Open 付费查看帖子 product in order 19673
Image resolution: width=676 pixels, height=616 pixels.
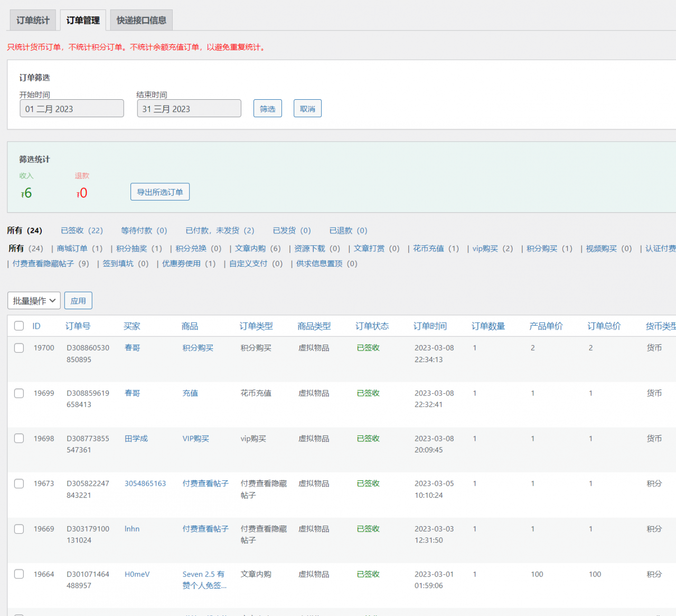pos(205,484)
